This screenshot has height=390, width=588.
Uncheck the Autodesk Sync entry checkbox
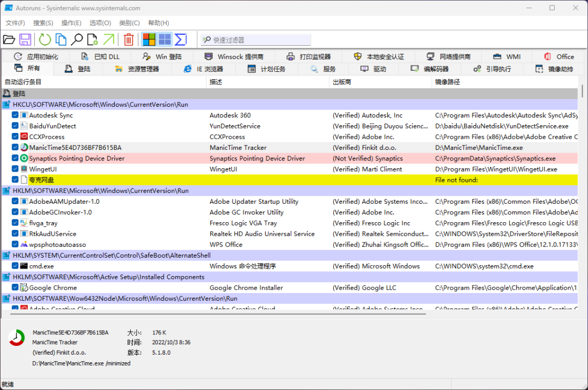tap(15, 115)
